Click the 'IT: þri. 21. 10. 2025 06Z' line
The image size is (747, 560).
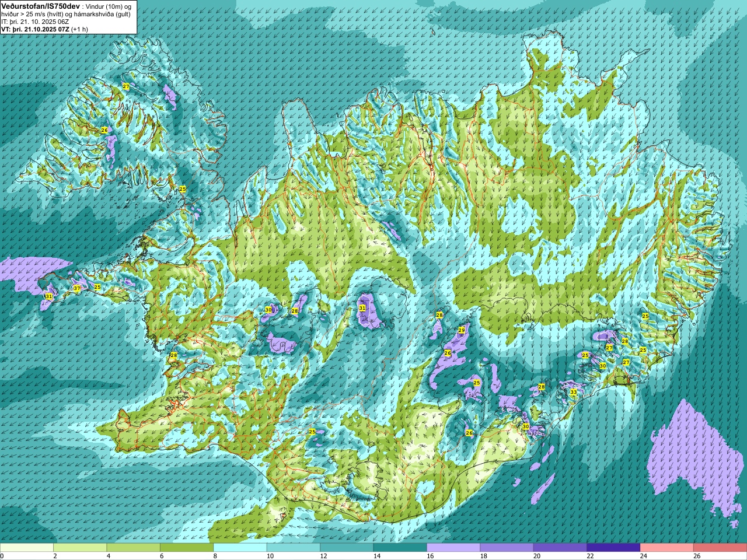35,22
